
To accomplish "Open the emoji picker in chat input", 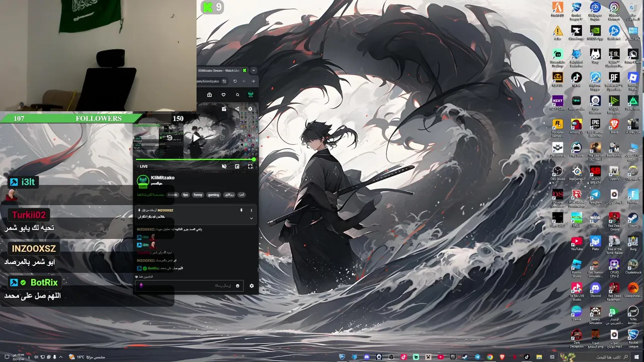I will (237, 286).
